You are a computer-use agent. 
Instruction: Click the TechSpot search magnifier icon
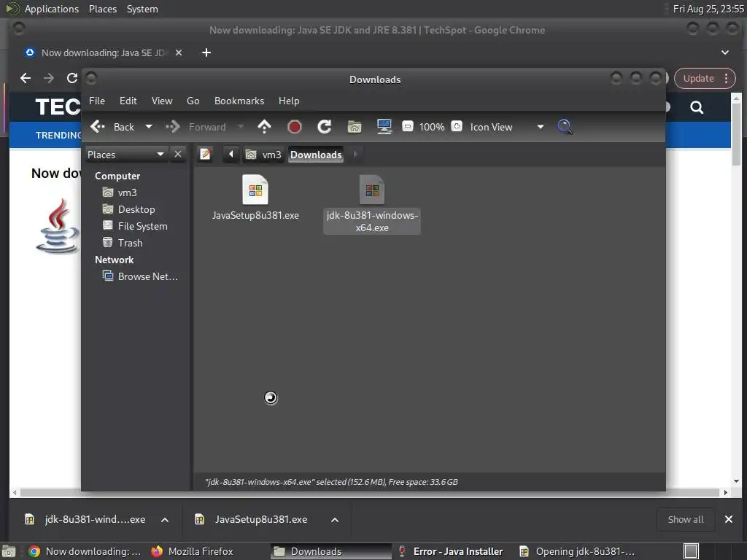697,107
